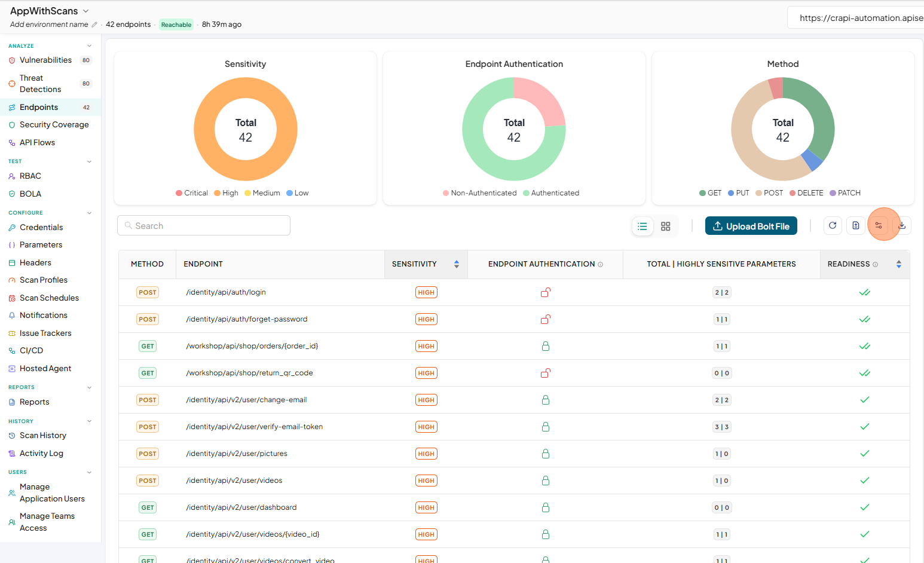Click the document report icon in toolbar
Image resolution: width=924 pixels, height=563 pixels.
(856, 225)
